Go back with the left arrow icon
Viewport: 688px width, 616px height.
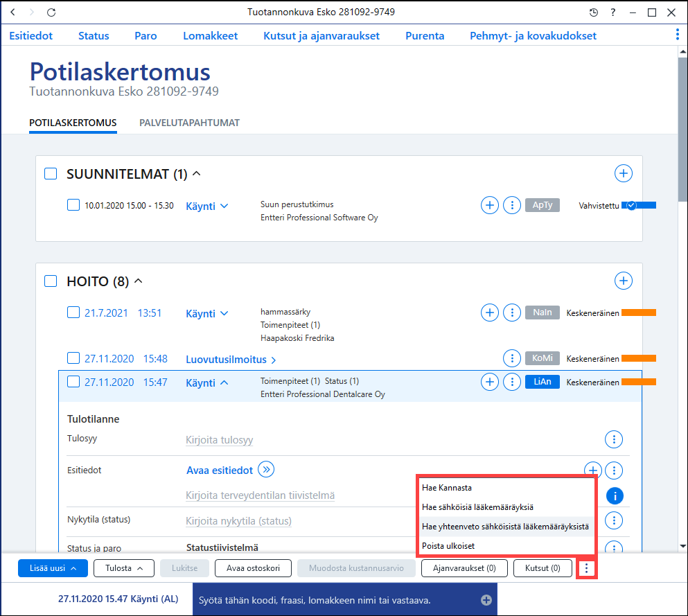[x=12, y=12]
